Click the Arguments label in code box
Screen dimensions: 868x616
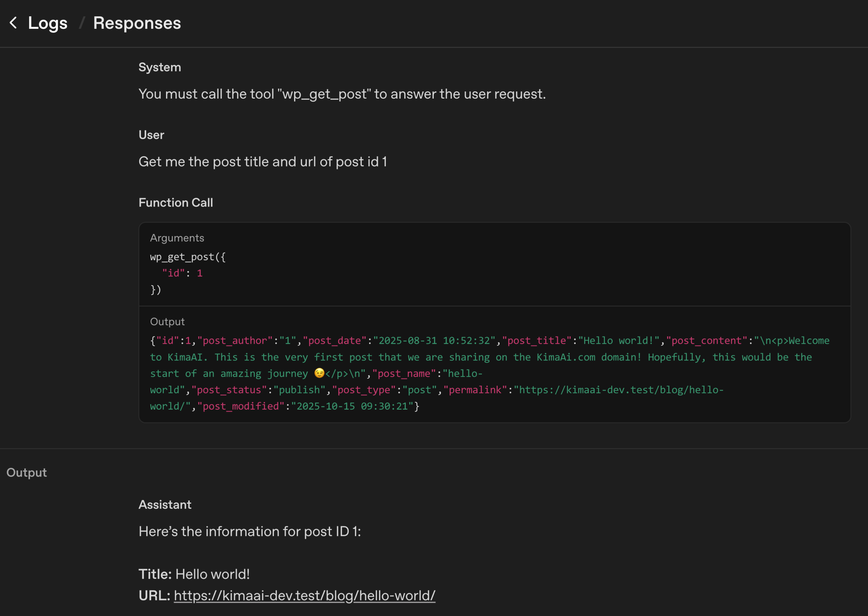[177, 238]
